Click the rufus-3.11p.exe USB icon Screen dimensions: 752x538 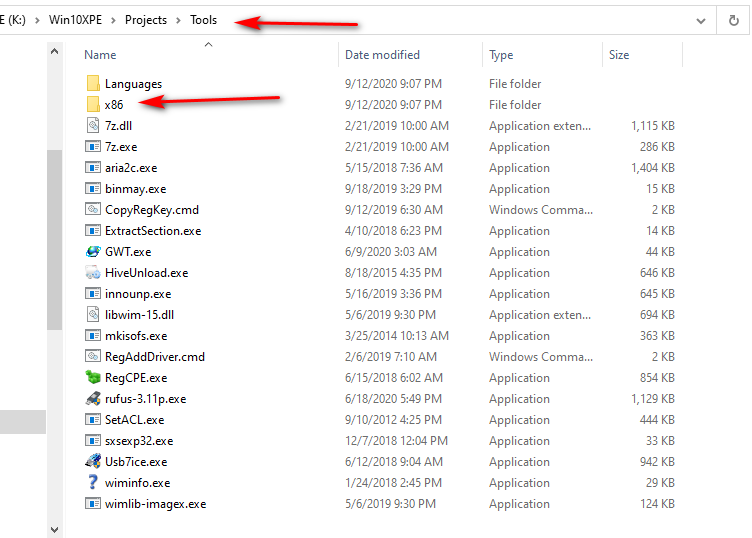click(x=93, y=399)
